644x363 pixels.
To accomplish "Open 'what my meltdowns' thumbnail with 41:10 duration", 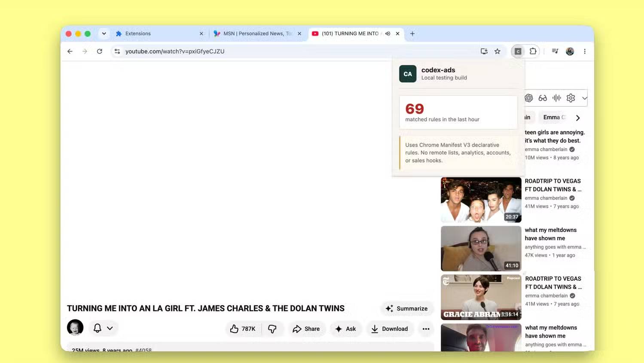I will click(481, 249).
